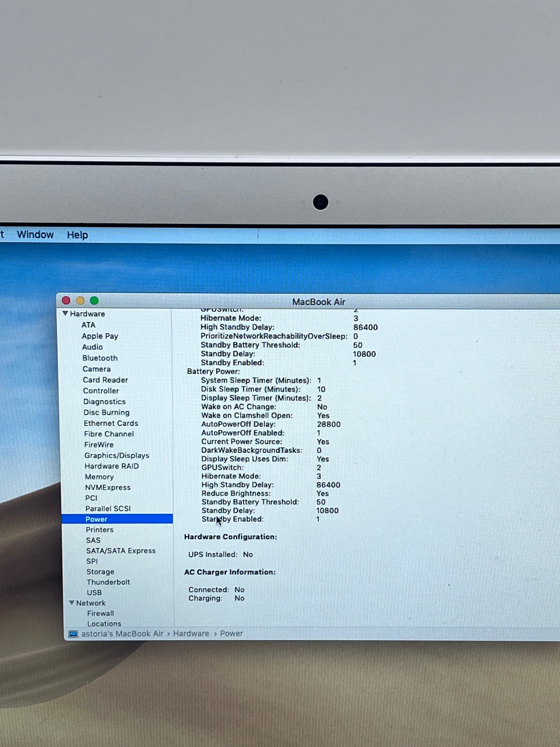Collapse the Hardware section triangle
Image resolution: width=560 pixels, height=747 pixels.
(65, 313)
